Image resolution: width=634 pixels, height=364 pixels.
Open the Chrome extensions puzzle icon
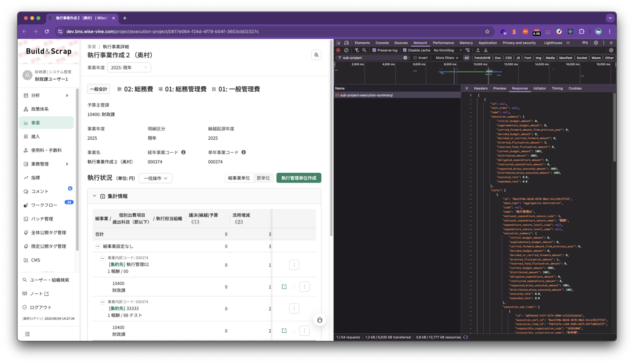click(582, 32)
